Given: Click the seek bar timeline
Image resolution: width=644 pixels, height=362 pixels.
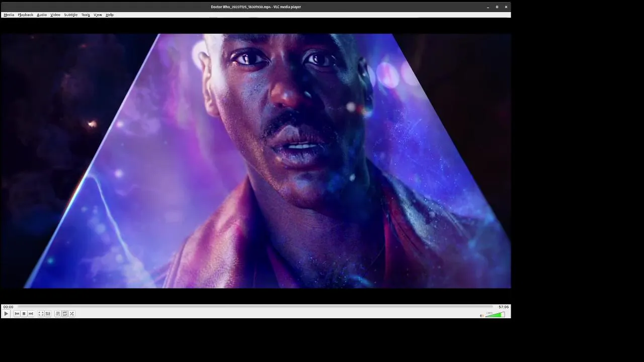Looking at the screenshot, I should click(x=256, y=307).
